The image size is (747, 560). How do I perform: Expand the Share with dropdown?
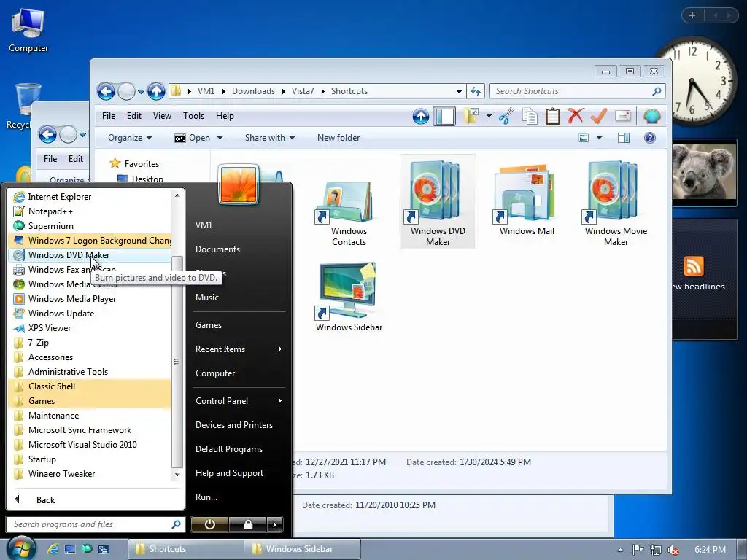(270, 138)
